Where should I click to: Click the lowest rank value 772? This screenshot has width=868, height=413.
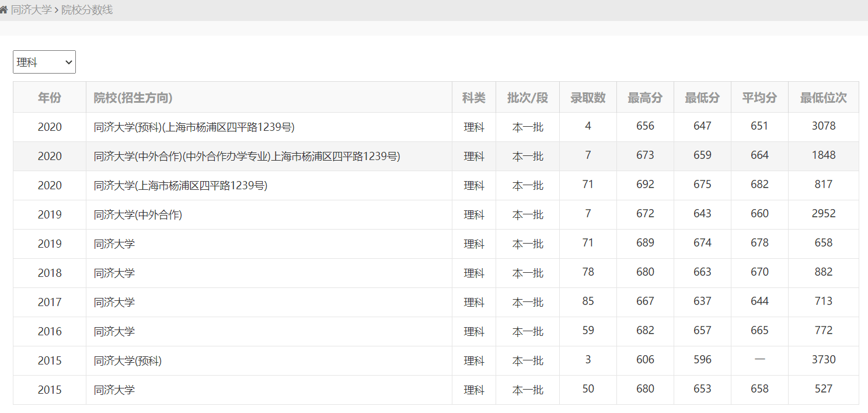point(824,330)
